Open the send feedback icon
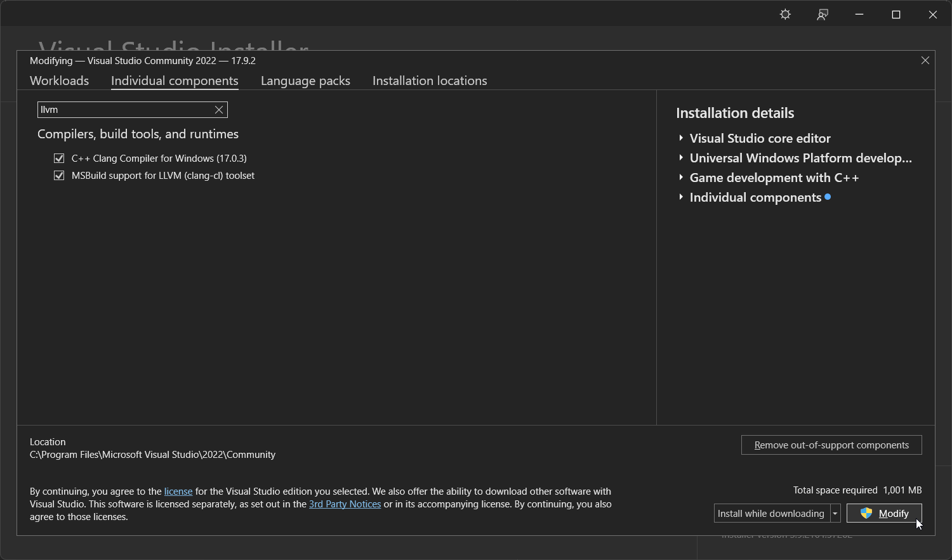 pos(823,15)
